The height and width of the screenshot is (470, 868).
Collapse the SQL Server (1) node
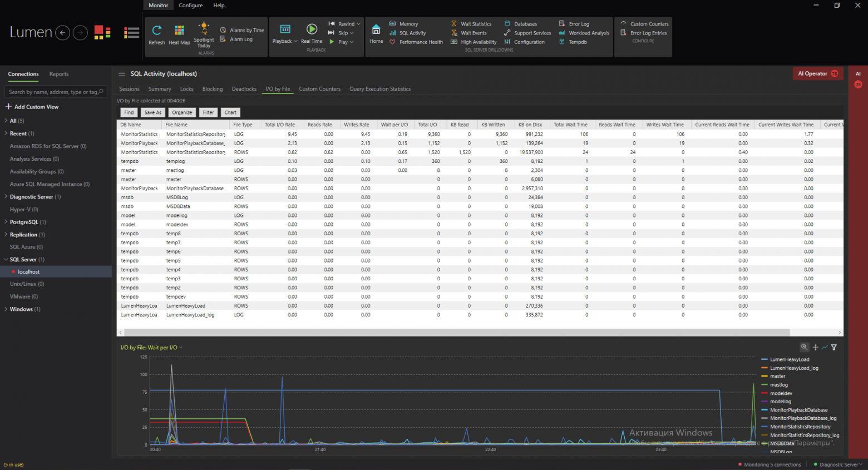pos(6,259)
